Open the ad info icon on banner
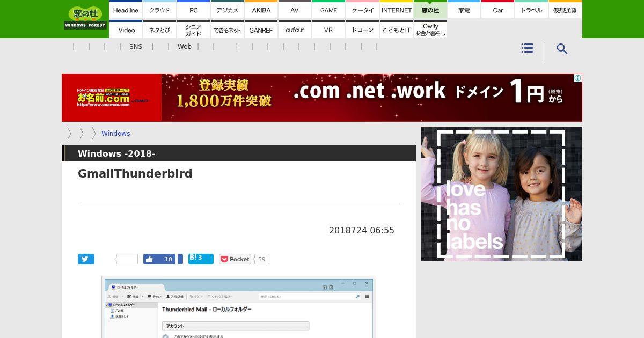644x338 pixels. [577, 78]
